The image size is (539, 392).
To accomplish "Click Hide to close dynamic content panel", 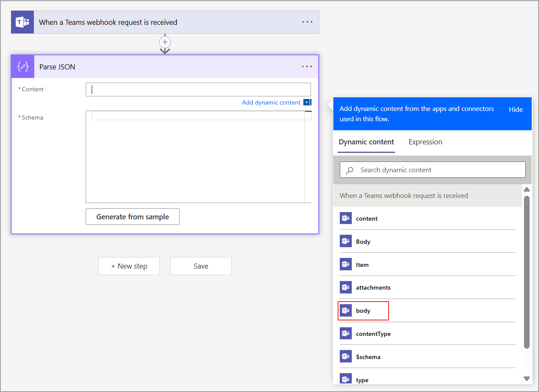I will (x=515, y=109).
